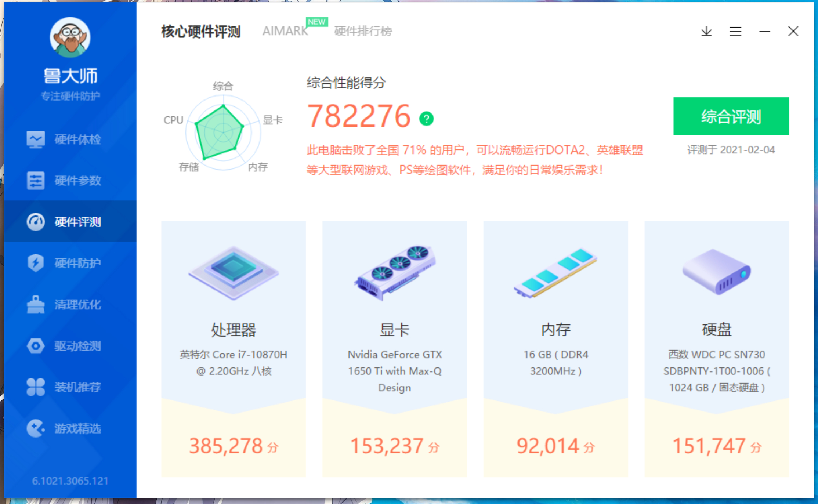818x504 pixels.
Task: Click the 显卡 card title
Action: tap(395, 330)
